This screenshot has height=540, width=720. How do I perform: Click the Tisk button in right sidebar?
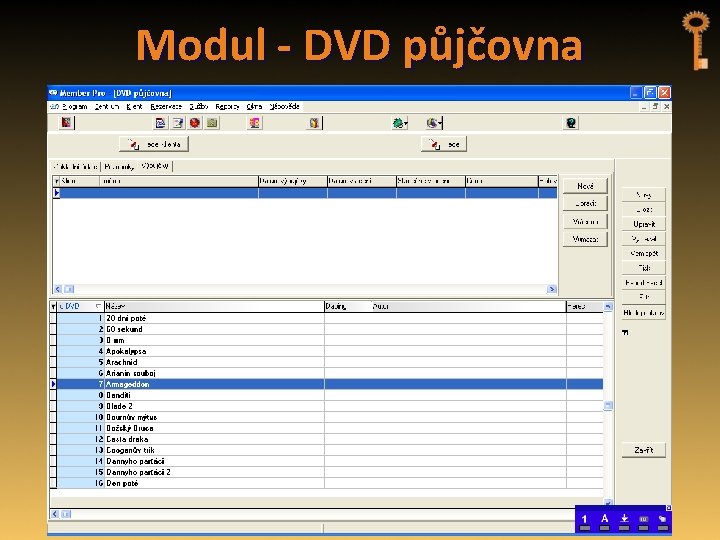pos(644,268)
